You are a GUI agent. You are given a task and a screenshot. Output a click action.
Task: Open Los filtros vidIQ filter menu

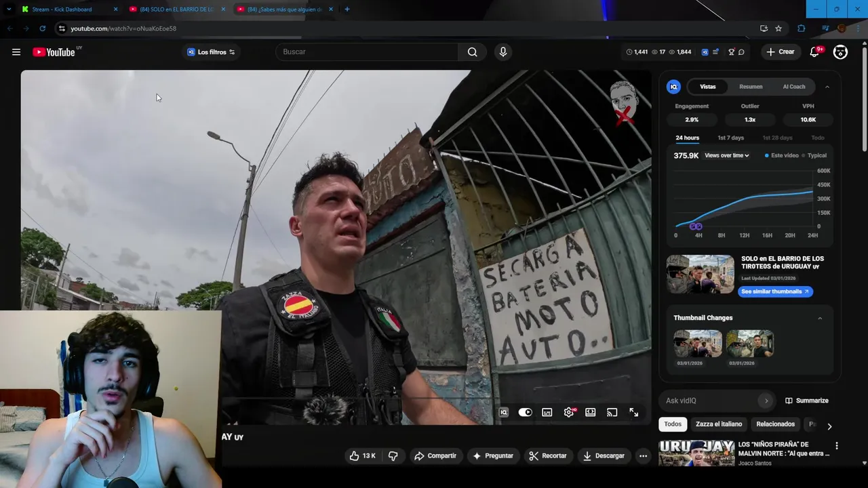211,52
